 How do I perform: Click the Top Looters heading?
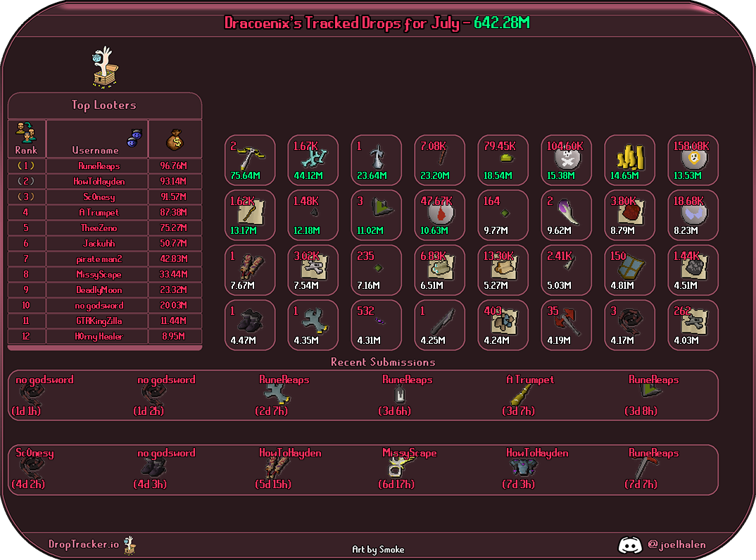103,105
